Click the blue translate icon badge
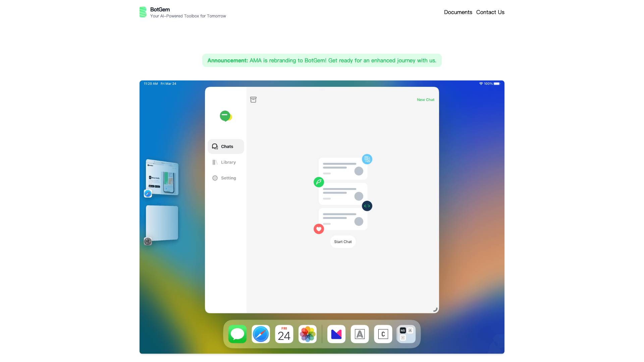The image size is (644, 362). click(367, 159)
